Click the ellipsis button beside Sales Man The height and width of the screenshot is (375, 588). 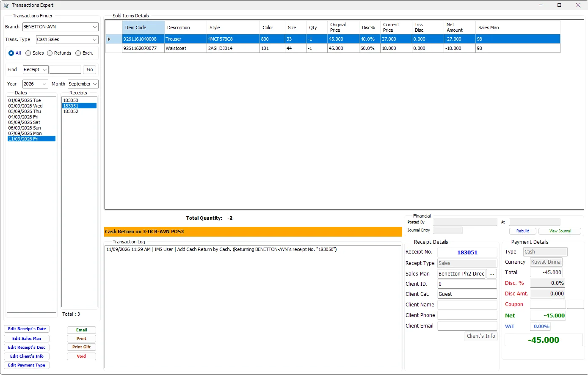pyautogui.click(x=491, y=274)
